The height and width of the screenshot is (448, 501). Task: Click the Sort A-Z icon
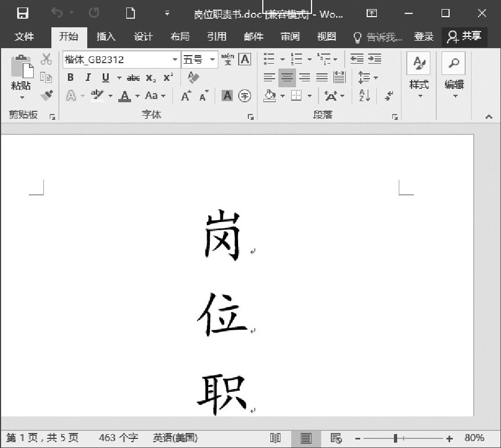point(365,96)
